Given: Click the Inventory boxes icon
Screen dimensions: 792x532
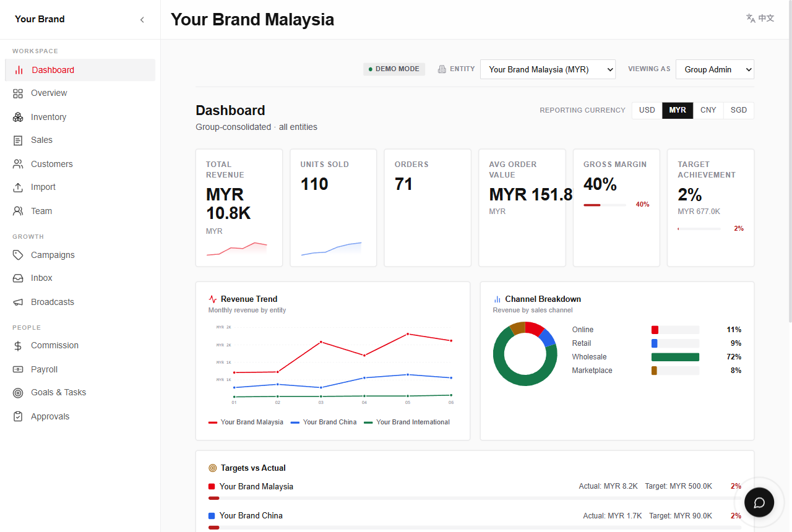Looking at the screenshot, I should click(19, 117).
